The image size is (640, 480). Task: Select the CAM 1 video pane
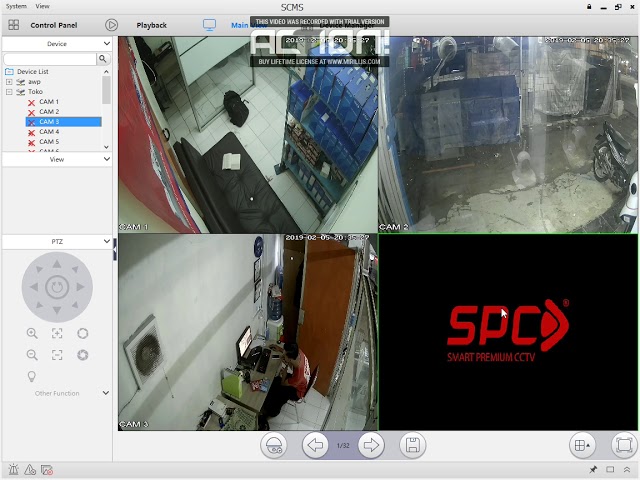coord(248,135)
